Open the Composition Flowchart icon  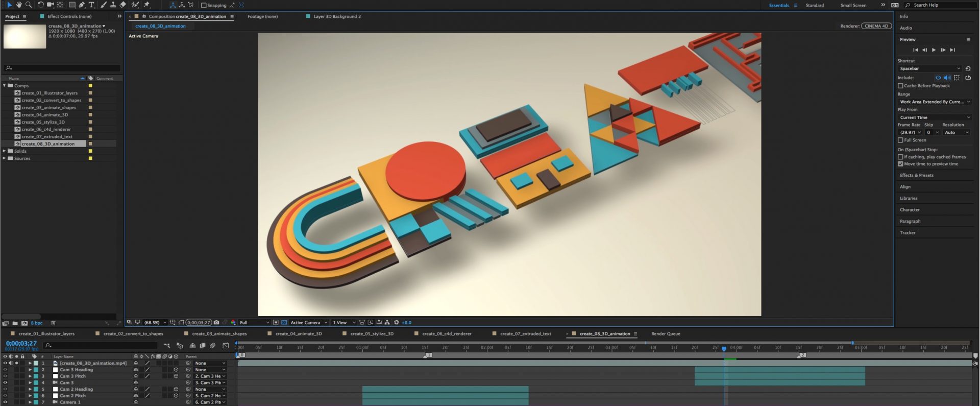click(387, 322)
